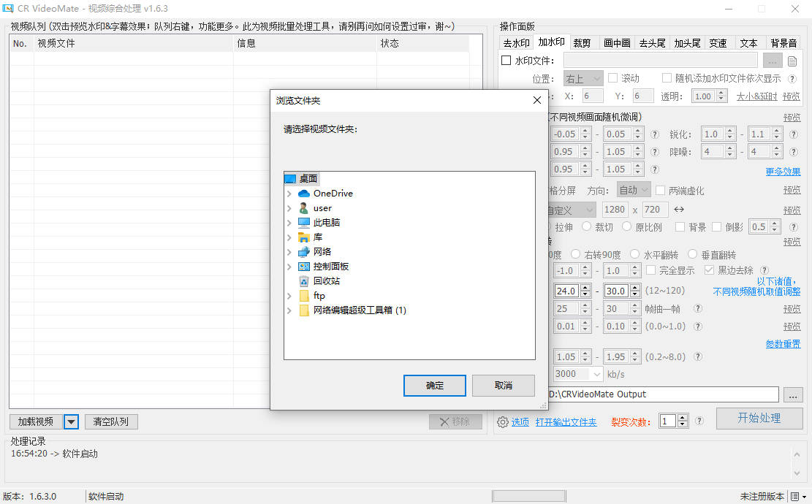Click the 控制面板 control panel icon
The image size is (812, 504).
point(304,267)
